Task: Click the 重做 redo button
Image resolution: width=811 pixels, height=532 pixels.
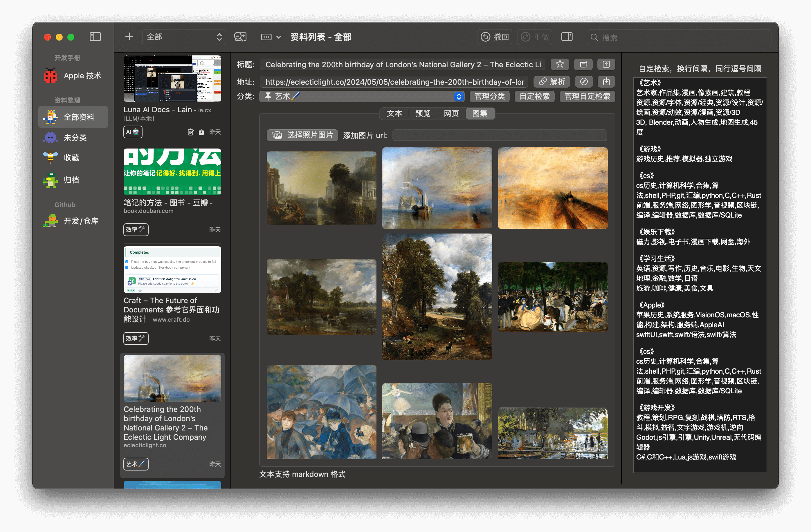Action: tap(535, 37)
